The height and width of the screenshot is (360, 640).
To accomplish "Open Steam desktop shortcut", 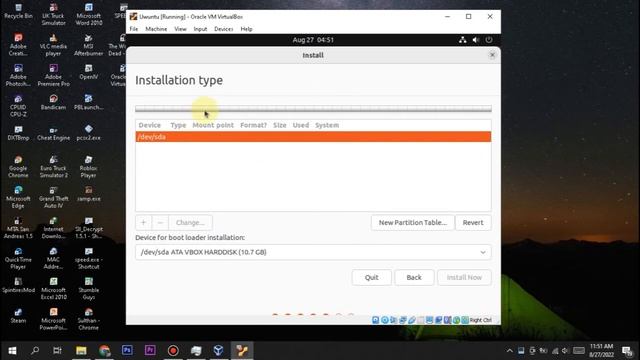I will point(18,316).
